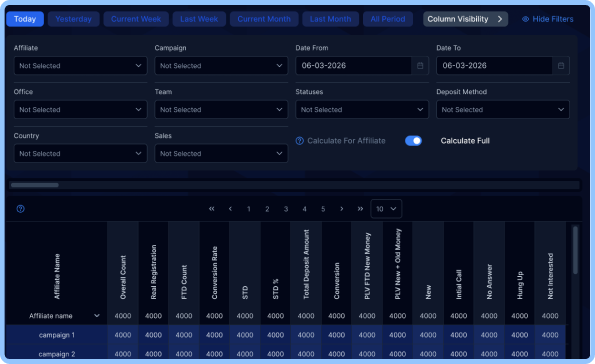The height and width of the screenshot is (364, 595).
Task: Click the vertical scrollbar thumb of the table
Action: (575, 250)
